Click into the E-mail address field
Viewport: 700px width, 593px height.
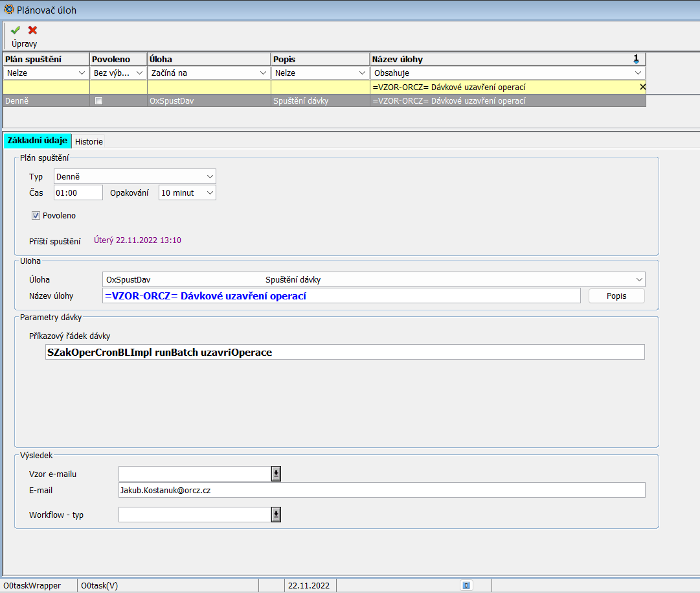pos(381,491)
